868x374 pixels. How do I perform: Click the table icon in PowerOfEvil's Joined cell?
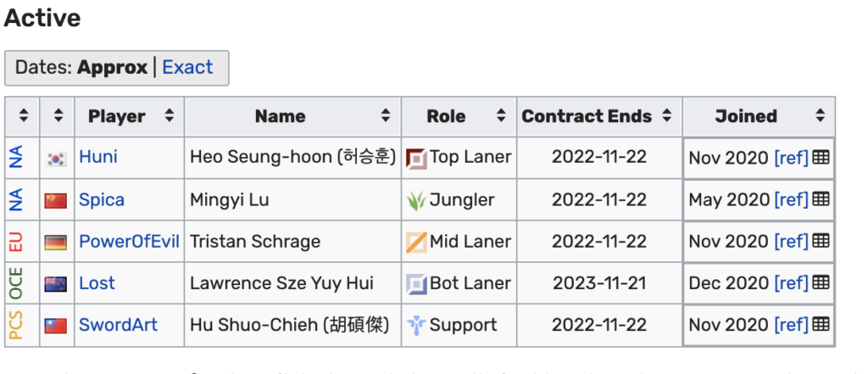821,242
